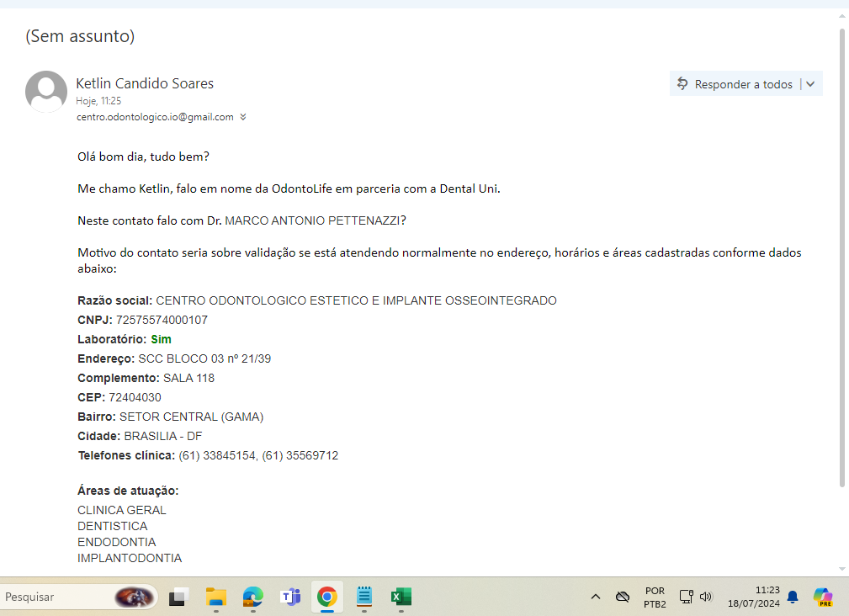Screen dimensions: 849x616
Task: Click the network display tray icon
Action: pos(686,597)
